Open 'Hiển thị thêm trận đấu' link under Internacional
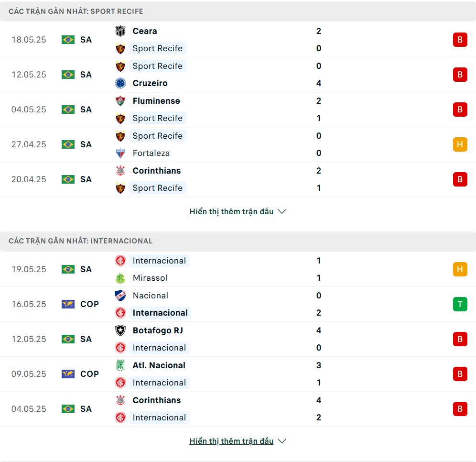This screenshot has width=476, height=462. tap(231, 441)
